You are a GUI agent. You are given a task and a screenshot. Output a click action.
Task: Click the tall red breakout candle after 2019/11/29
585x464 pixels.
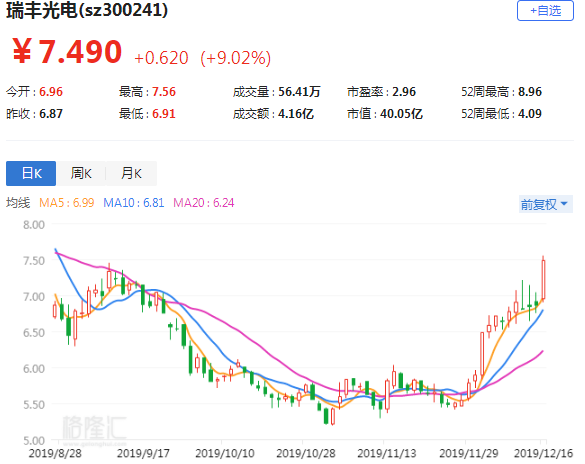482,354
